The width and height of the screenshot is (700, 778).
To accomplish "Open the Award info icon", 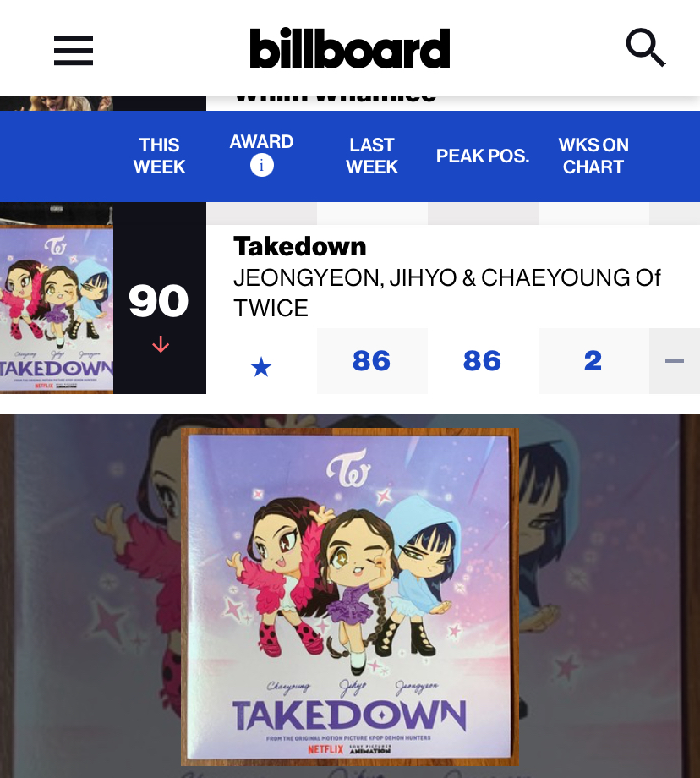I will tap(261, 165).
